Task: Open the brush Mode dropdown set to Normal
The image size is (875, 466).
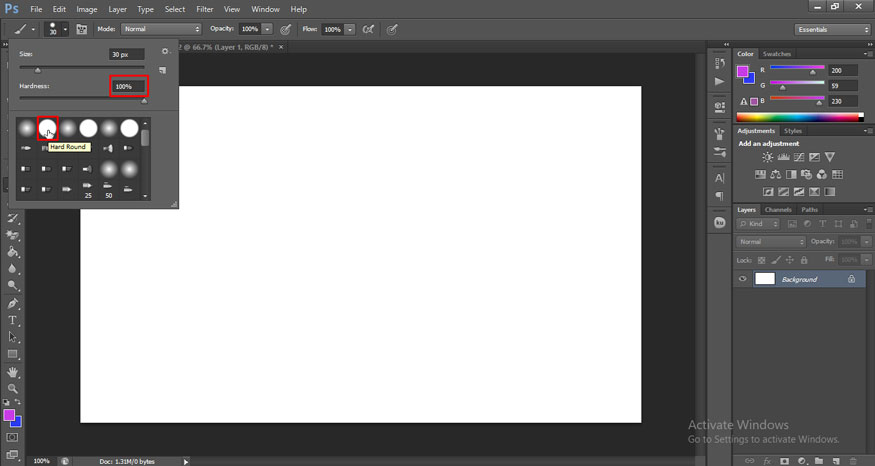Action: click(160, 29)
